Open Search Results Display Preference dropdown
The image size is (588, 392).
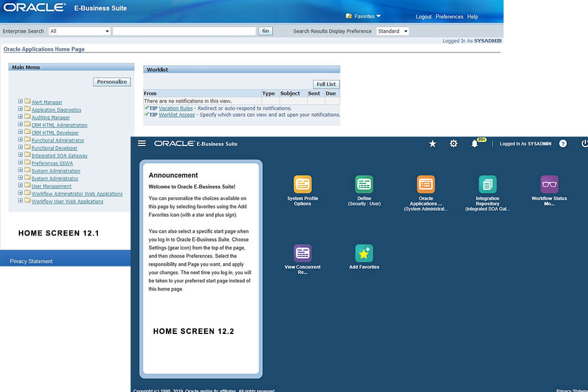click(x=392, y=31)
